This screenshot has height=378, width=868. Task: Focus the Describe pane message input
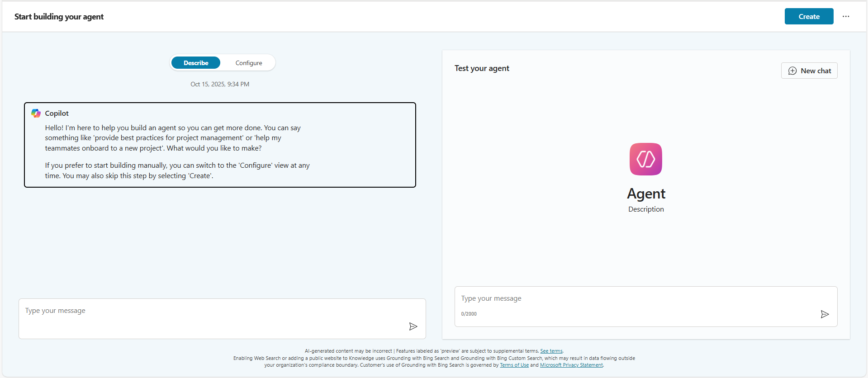[213, 311]
